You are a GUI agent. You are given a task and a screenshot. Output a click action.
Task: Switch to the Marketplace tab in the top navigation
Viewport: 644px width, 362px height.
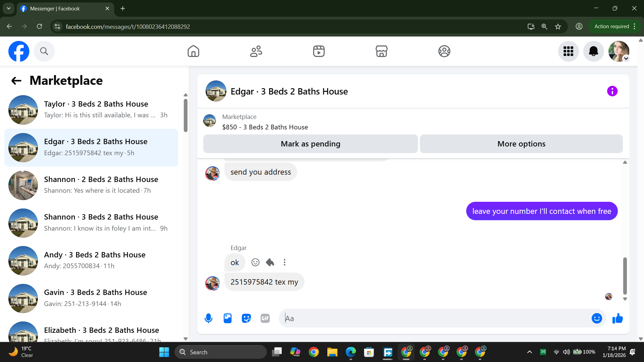click(x=381, y=51)
